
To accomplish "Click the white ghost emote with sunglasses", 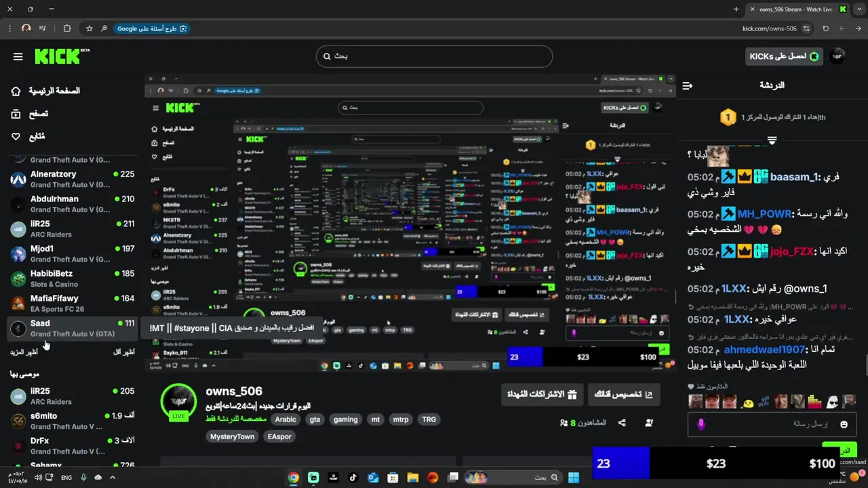I will (x=831, y=402).
